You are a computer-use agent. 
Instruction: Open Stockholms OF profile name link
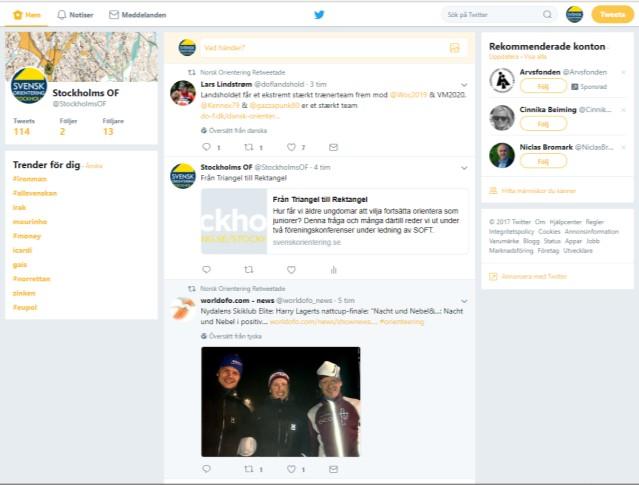(86, 93)
